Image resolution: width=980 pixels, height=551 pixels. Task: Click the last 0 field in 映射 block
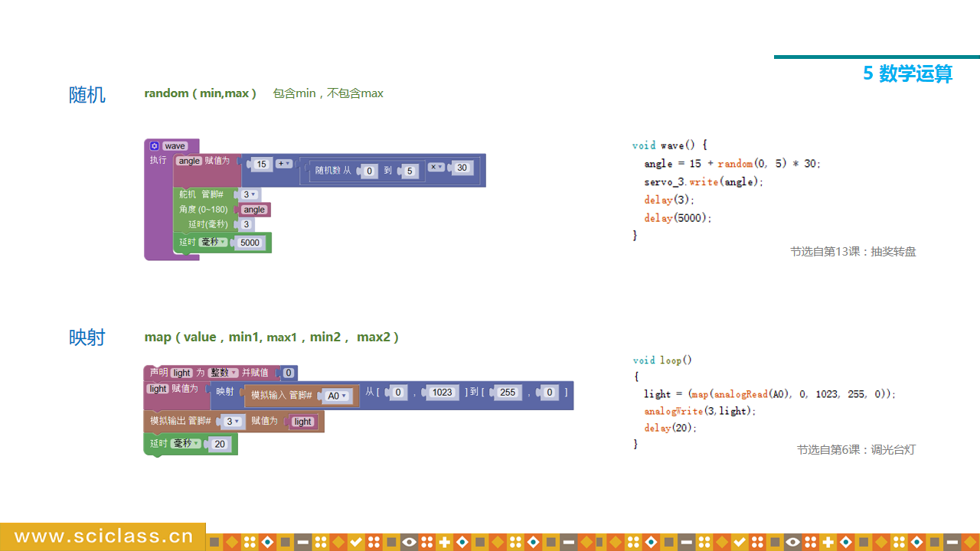(548, 393)
